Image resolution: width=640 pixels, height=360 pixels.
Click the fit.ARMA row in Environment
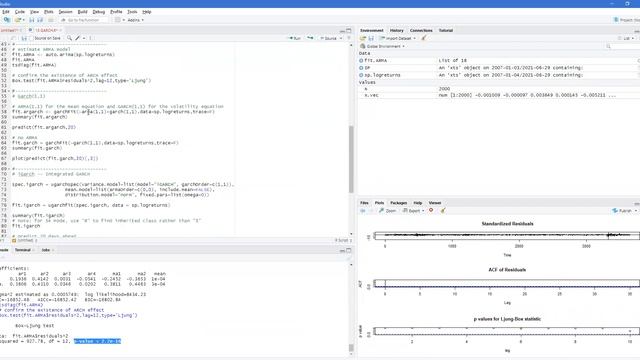coord(499,60)
